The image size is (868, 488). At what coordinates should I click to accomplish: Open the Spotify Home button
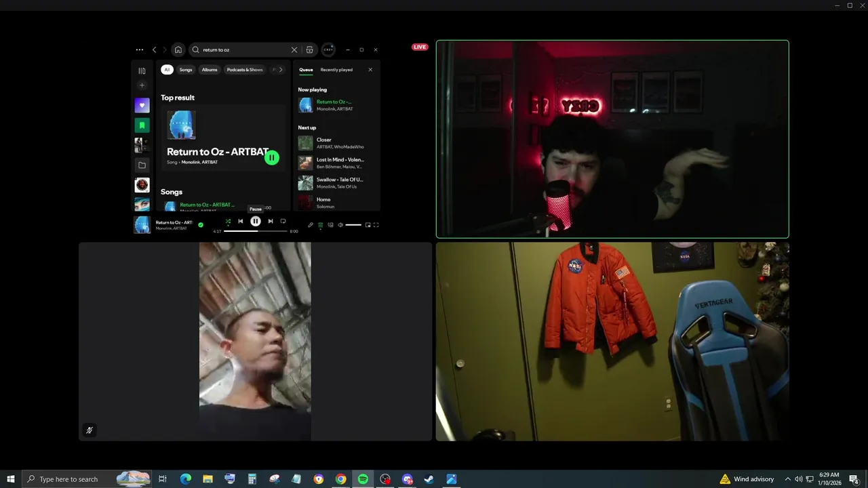[178, 49]
